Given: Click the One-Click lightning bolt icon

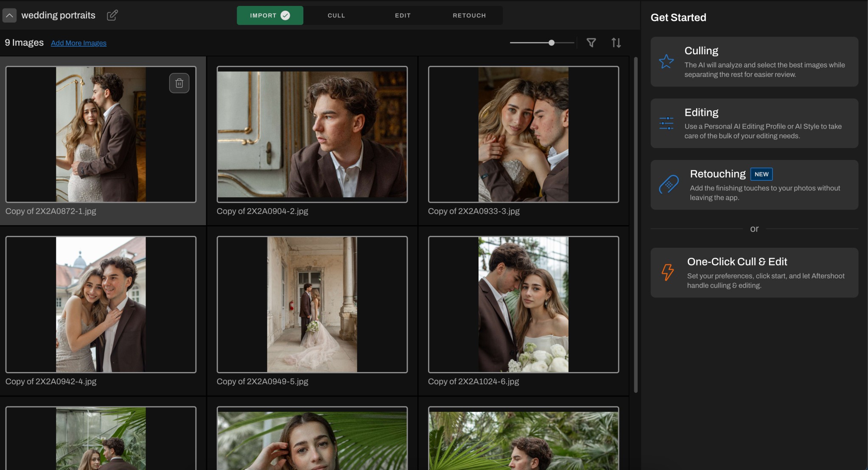Looking at the screenshot, I should [667, 272].
